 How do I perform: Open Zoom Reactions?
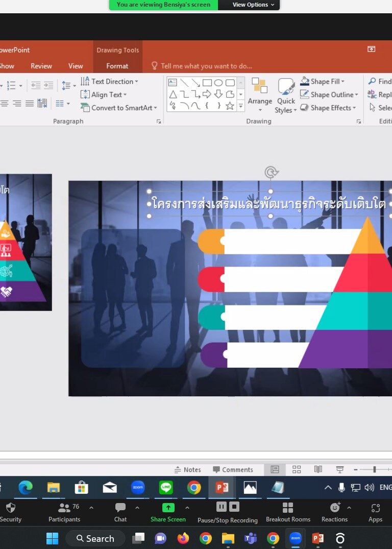coord(335,513)
